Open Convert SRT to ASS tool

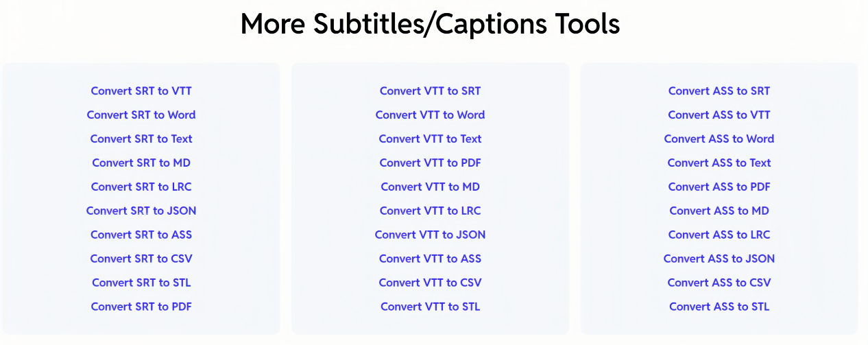pyautogui.click(x=141, y=235)
